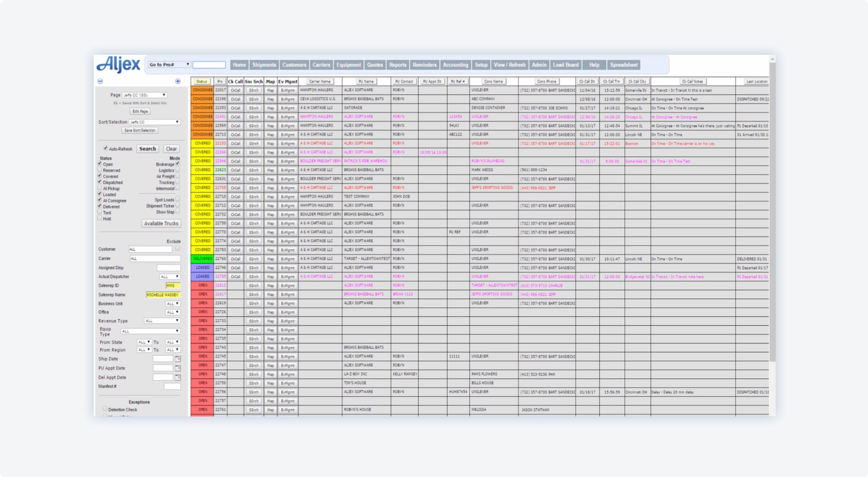Image resolution: width=868 pixels, height=477 pixels.
Task: Click EvMgmt button for Pro 22760
Action: tap(288, 259)
